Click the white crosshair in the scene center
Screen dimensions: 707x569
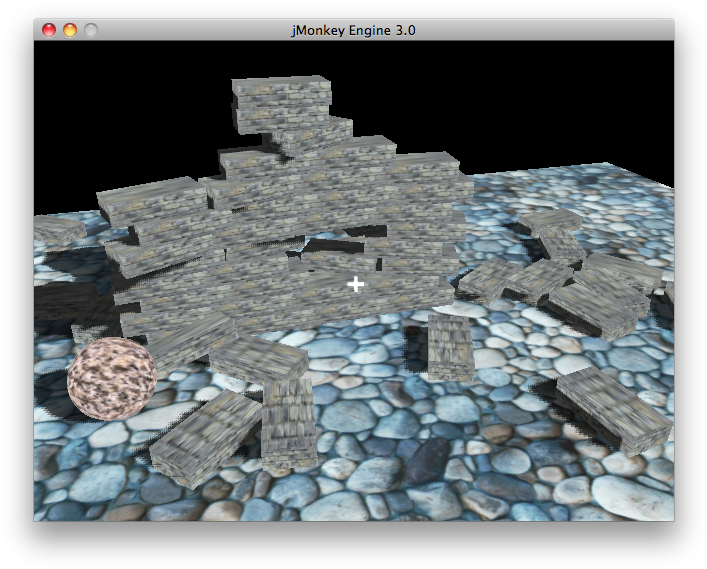point(355,285)
